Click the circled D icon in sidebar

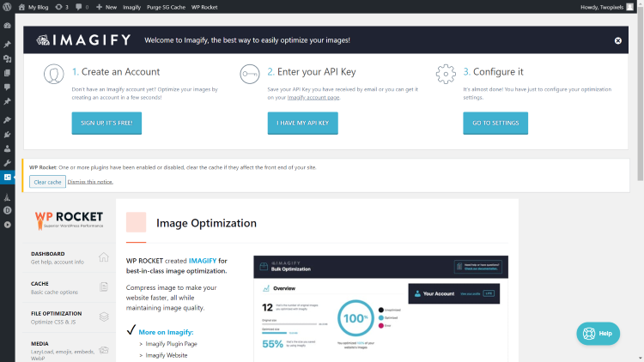coord(7,210)
